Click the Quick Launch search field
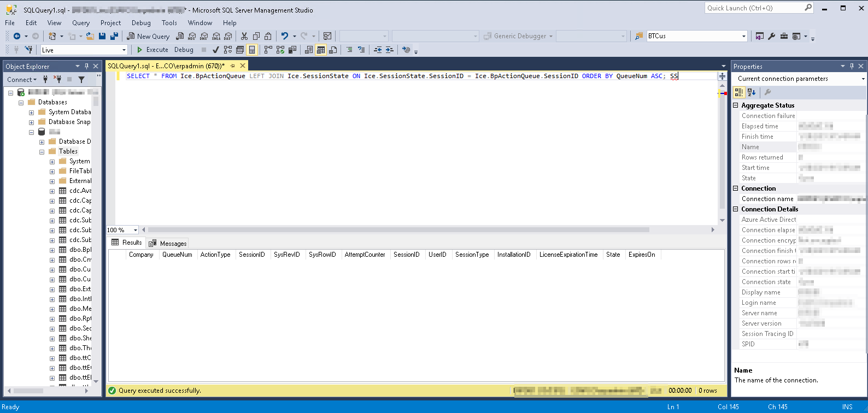 tap(753, 8)
